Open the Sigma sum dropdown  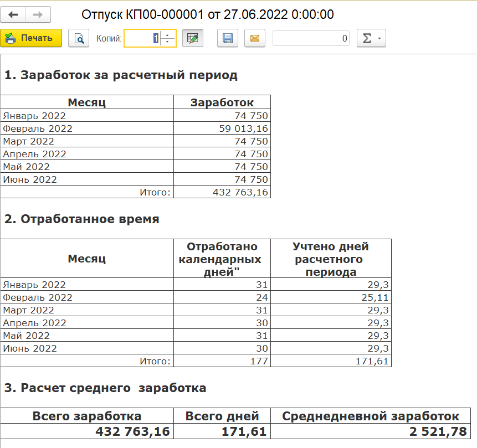coord(371,38)
